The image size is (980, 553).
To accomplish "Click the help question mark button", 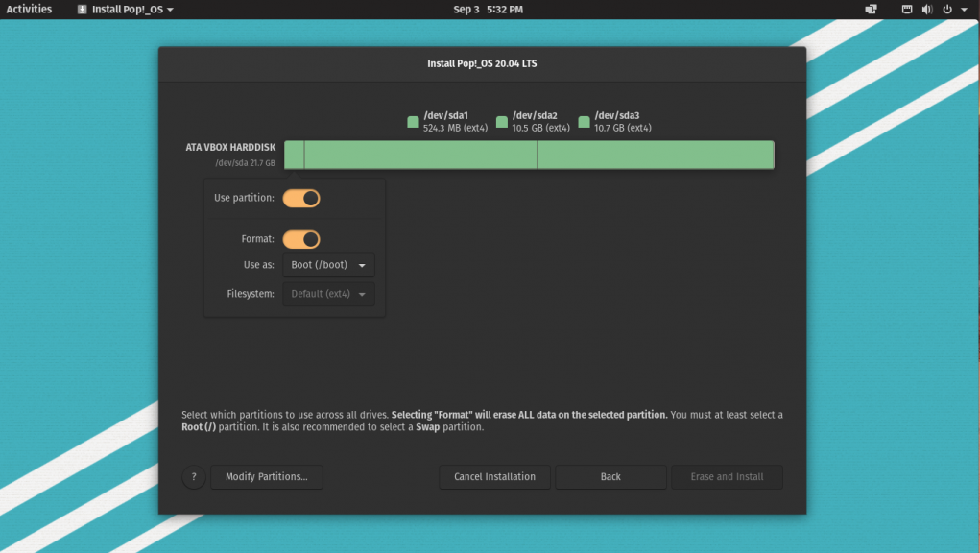I will coord(193,477).
